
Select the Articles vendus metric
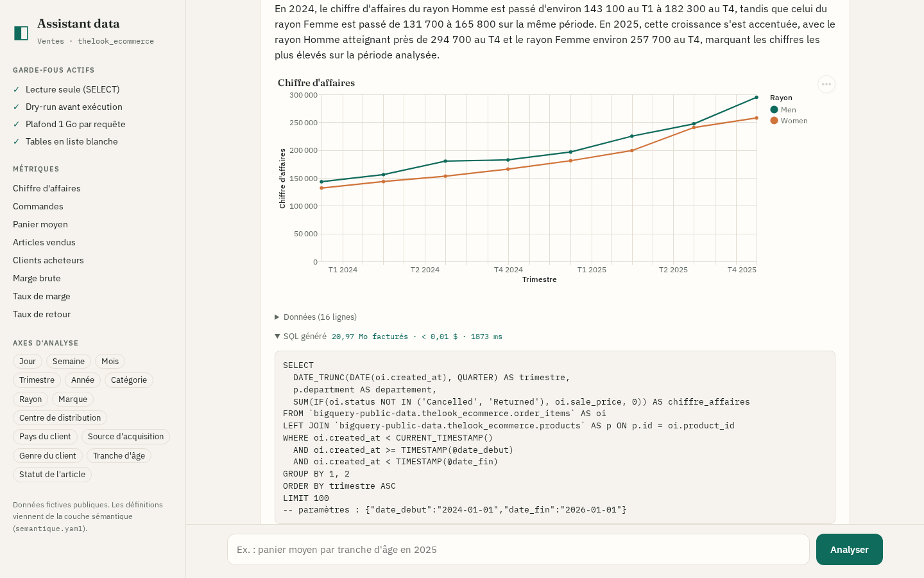(x=44, y=242)
